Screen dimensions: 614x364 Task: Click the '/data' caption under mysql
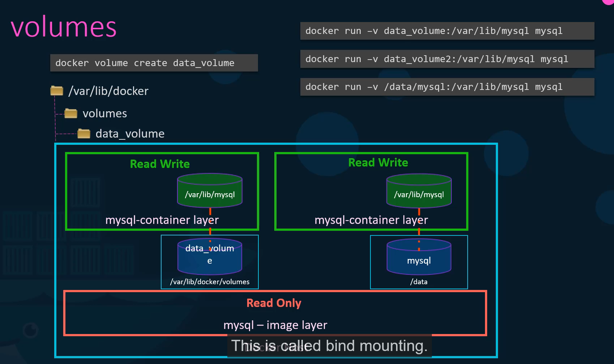pyautogui.click(x=419, y=282)
